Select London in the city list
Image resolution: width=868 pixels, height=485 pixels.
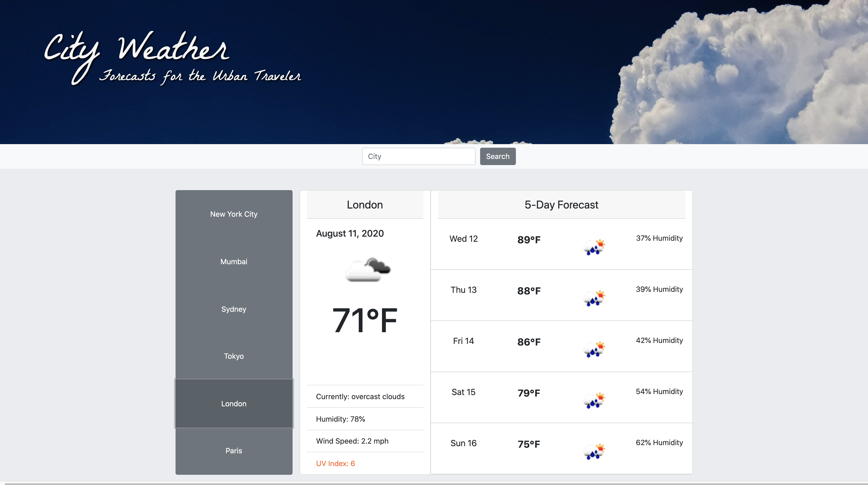(x=234, y=403)
